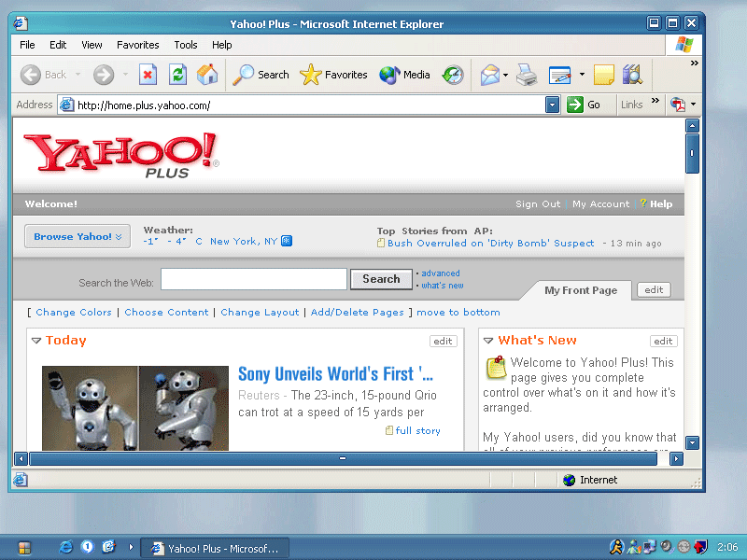Click the yellow Discuss note icon
The width and height of the screenshot is (747, 560).
point(603,75)
